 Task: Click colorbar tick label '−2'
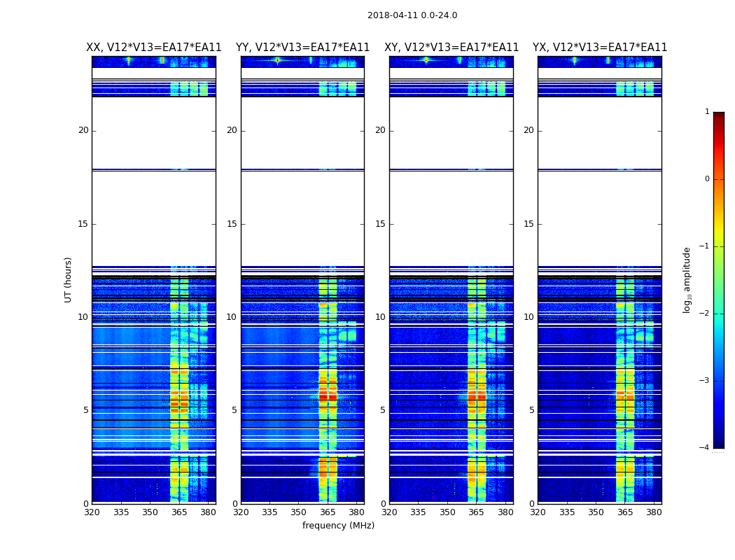705,314
